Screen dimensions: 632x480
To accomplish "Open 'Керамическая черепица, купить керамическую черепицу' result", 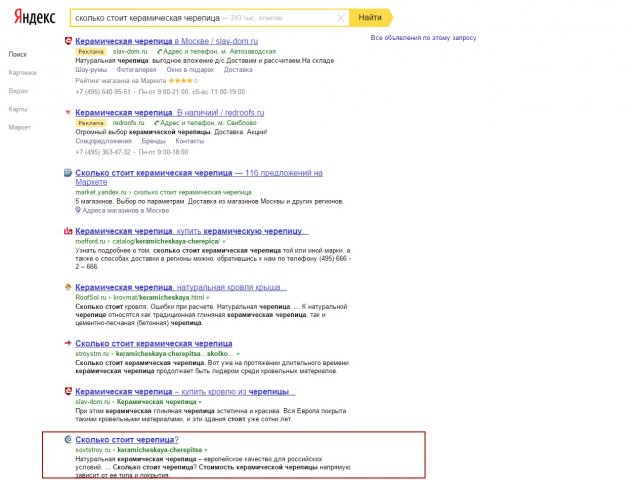I will [192, 231].
